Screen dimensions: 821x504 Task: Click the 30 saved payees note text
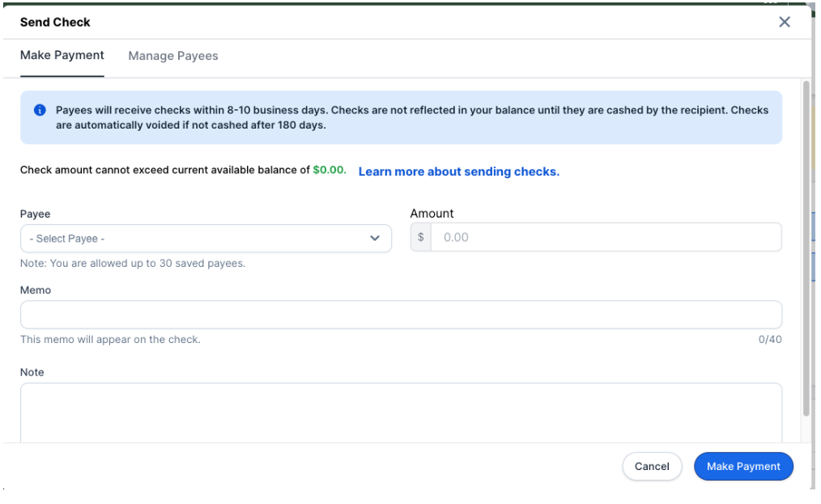133,264
